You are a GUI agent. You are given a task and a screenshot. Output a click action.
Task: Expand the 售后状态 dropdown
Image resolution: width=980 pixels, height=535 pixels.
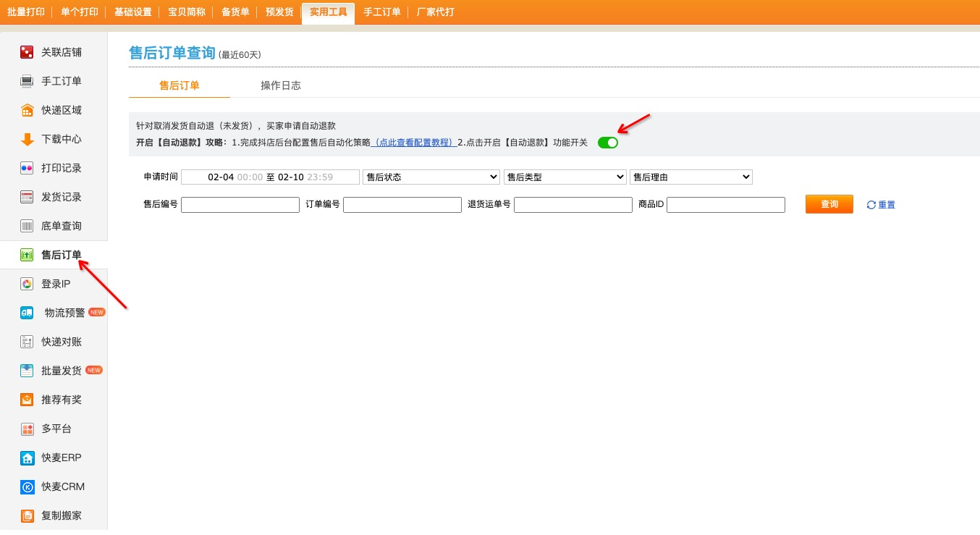[x=431, y=177]
